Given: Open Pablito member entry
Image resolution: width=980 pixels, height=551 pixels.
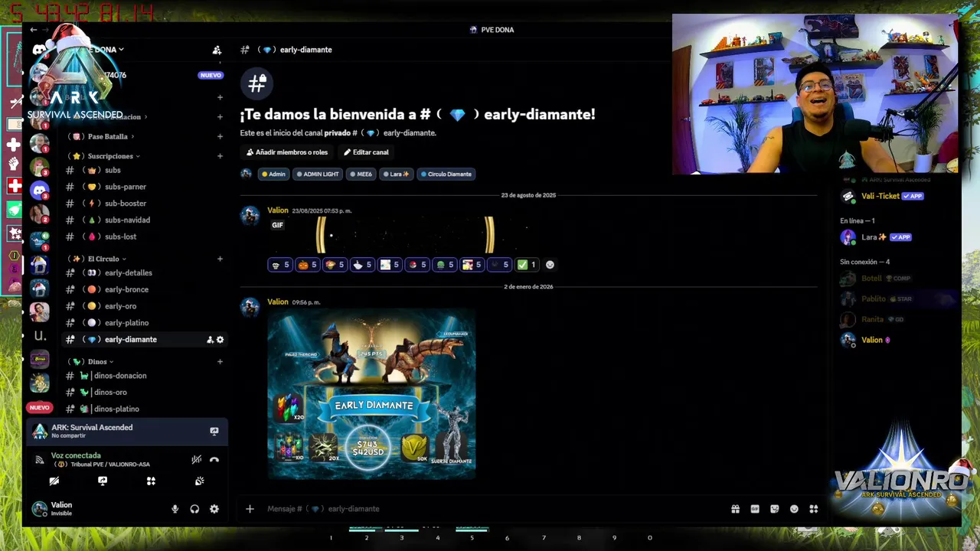Looking at the screenshot, I should pyautogui.click(x=896, y=299).
